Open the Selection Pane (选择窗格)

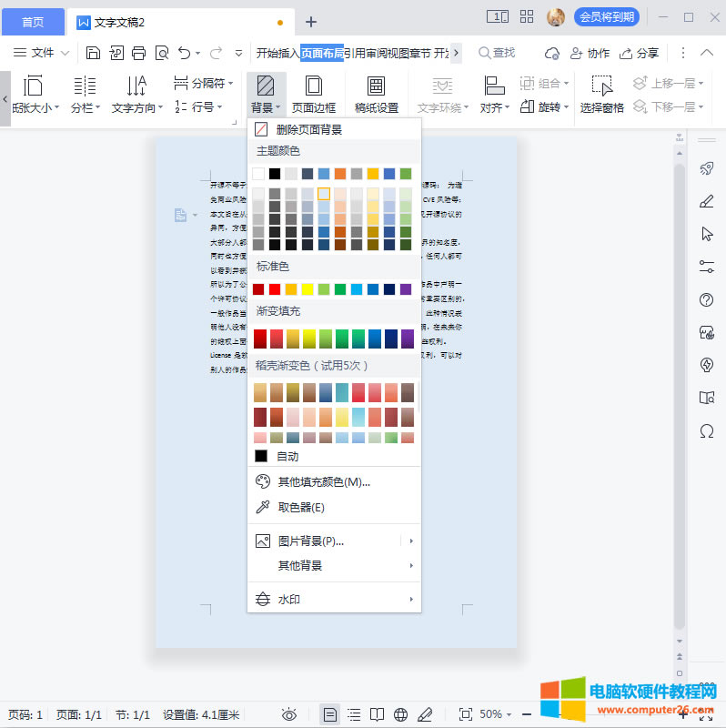coord(601,95)
